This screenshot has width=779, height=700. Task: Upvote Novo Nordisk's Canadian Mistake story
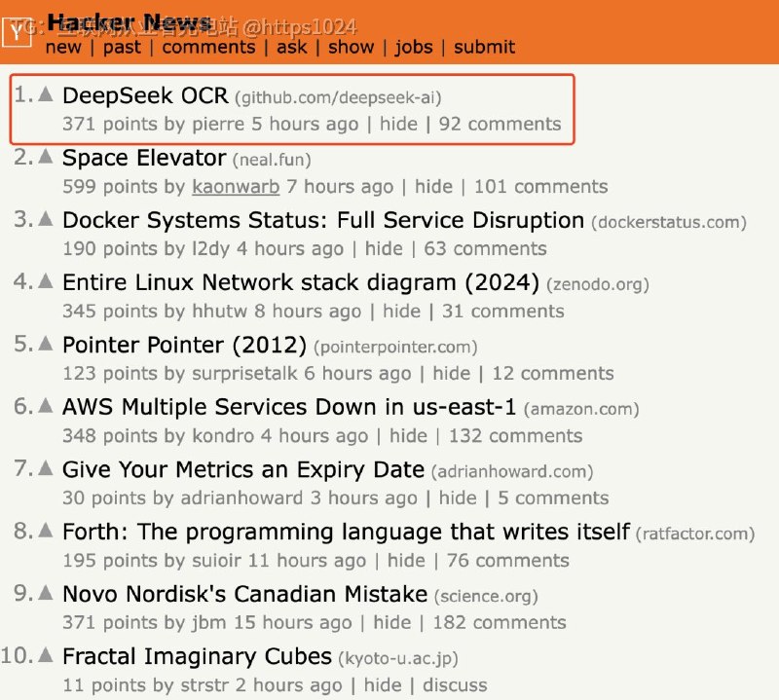46,592
